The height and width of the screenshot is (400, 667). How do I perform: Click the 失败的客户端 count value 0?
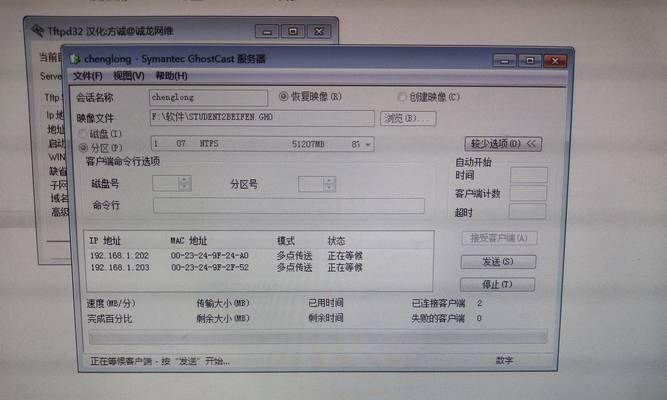pos(479,318)
